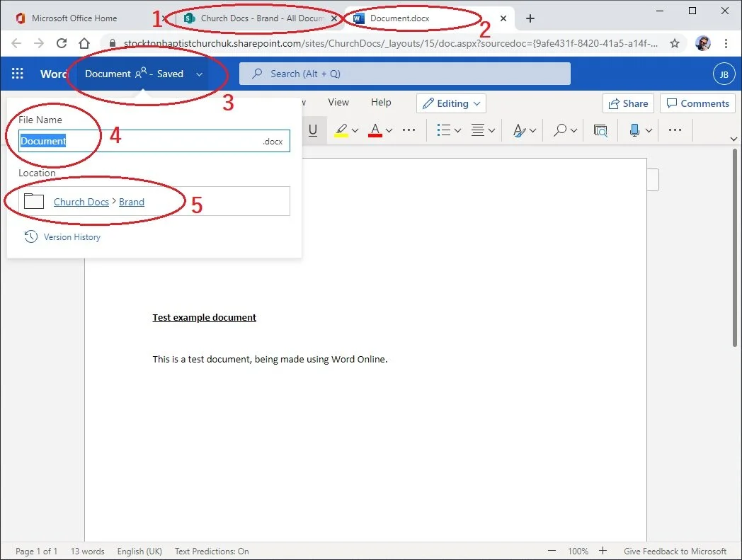Open more ribbon options ellipsis at right

(x=675, y=130)
